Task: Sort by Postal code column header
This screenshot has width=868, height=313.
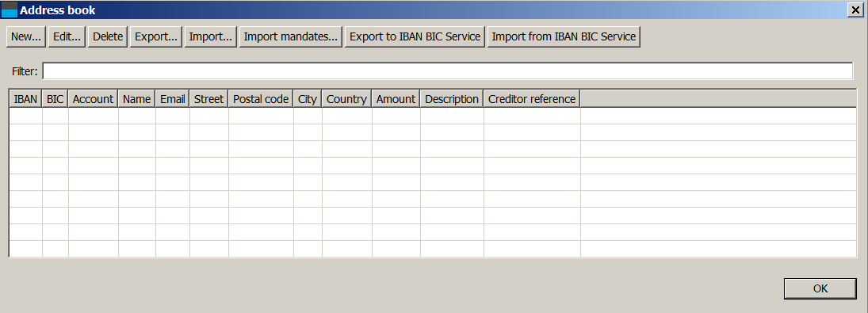Action: click(x=261, y=99)
